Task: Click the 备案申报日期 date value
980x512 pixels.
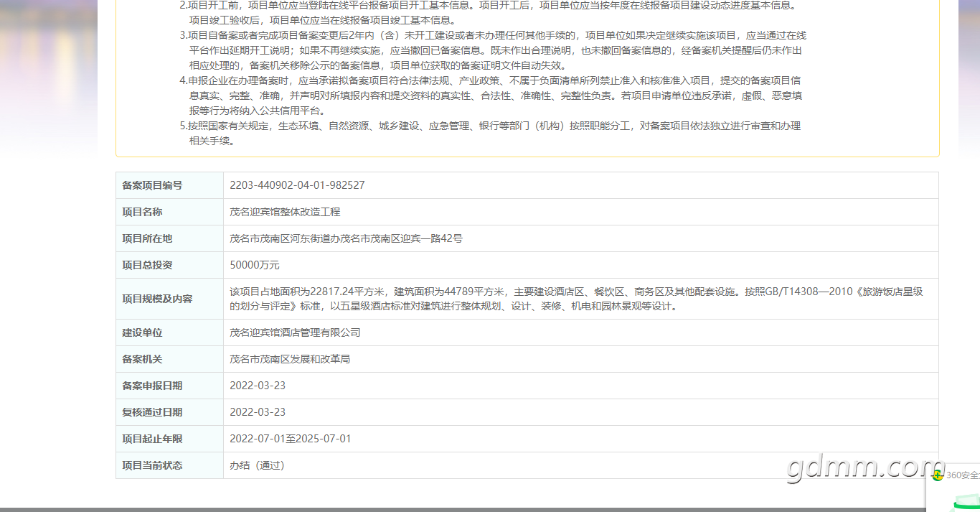Action: tap(258, 386)
